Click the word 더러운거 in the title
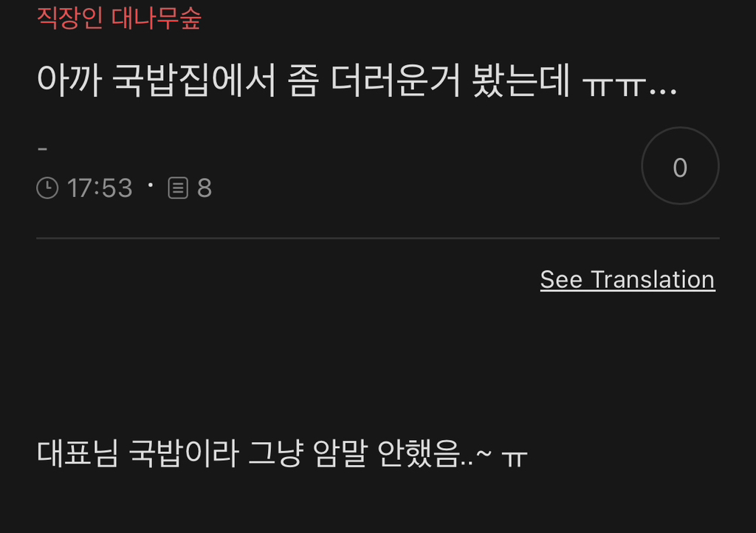756x533 pixels. pyautogui.click(x=396, y=80)
